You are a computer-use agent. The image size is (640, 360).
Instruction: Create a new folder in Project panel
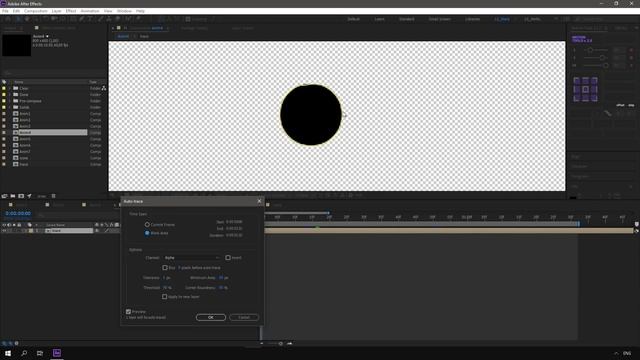tap(13, 196)
